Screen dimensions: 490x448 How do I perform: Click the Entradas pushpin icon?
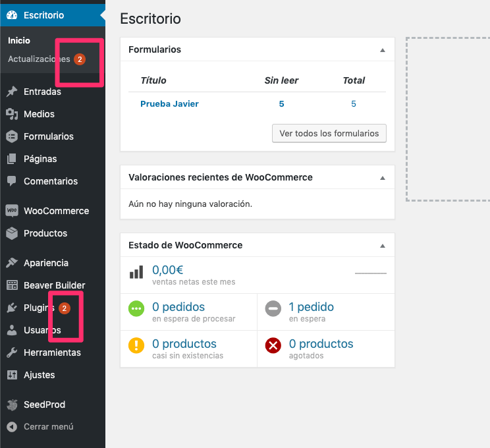(x=12, y=92)
